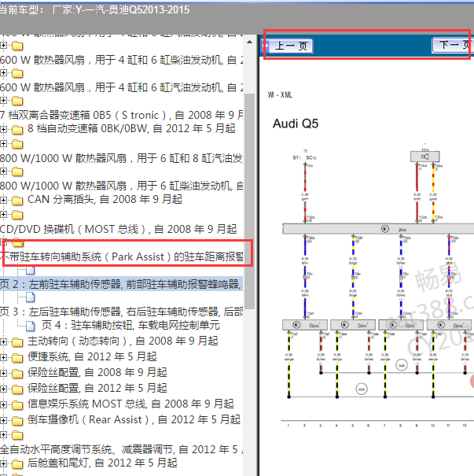Expand the CD/DVD 换碟机 node
Screen dimensions: 474x476
pyautogui.click(x=3, y=214)
